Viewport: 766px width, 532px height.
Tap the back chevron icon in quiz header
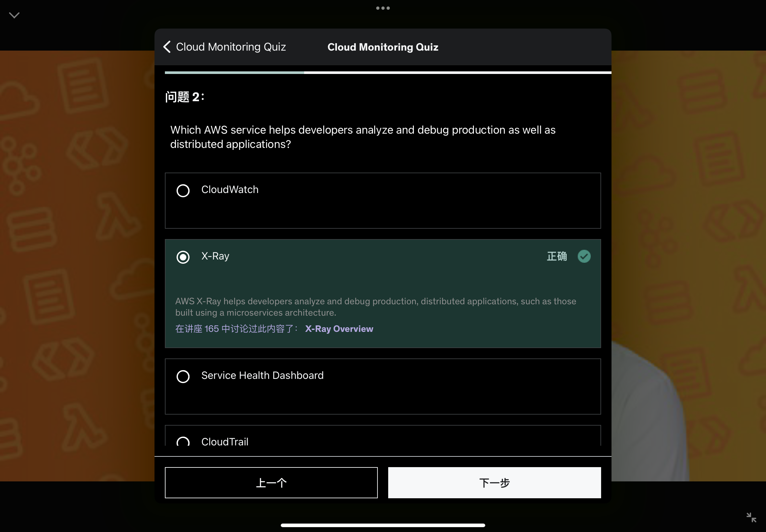coord(167,47)
